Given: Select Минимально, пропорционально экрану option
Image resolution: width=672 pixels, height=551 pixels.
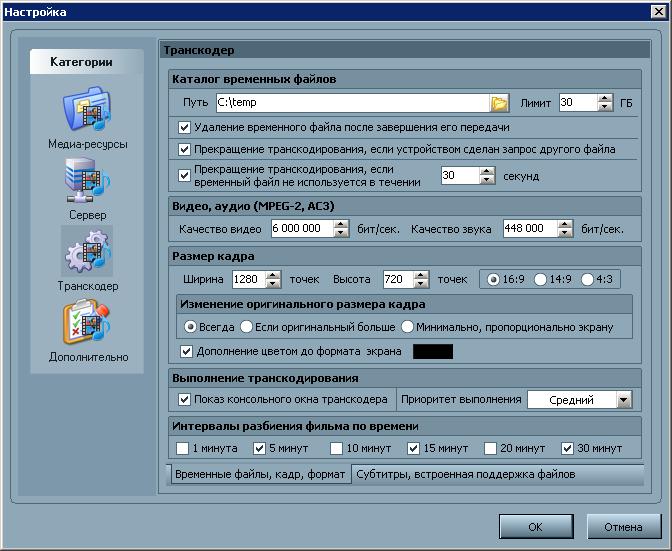Looking at the screenshot, I should tap(407, 327).
